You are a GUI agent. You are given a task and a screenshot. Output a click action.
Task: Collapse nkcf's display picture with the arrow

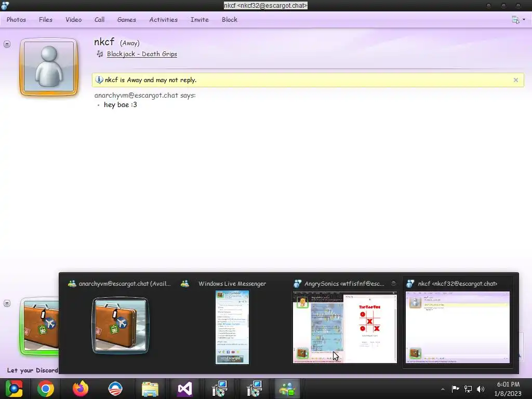[x=7, y=44]
